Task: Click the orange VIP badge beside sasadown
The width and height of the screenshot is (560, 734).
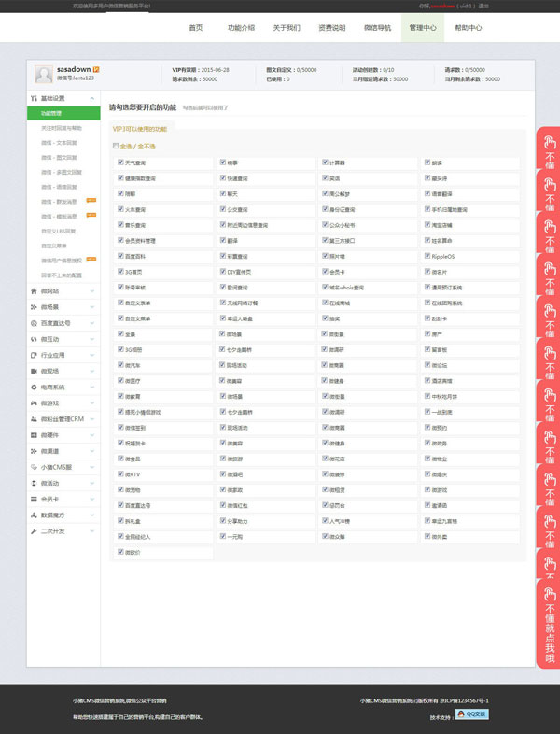Action: pos(96,69)
